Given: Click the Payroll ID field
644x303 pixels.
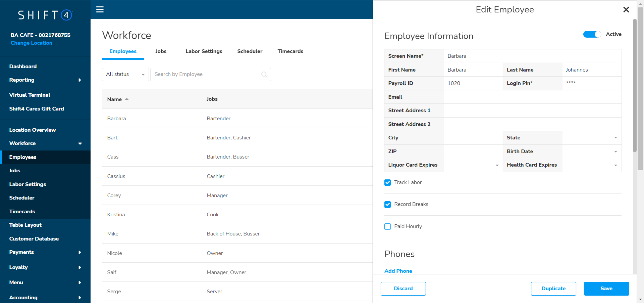Looking at the screenshot, I should pyautogui.click(x=473, y=83).
